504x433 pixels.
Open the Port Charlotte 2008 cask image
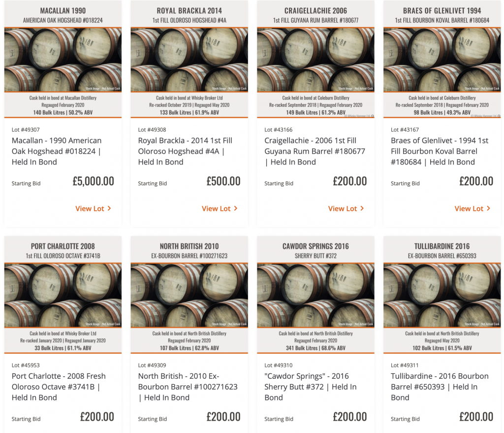pos(63,295)
